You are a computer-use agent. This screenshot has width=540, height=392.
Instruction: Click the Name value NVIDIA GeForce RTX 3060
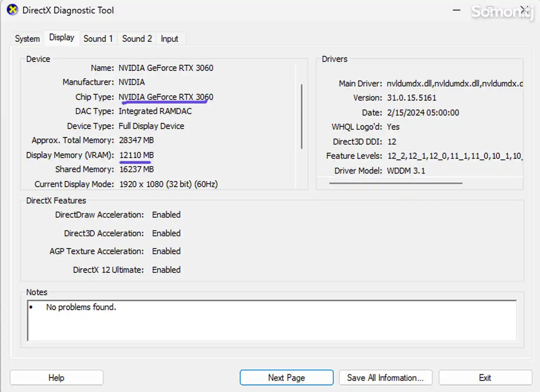[166, 68]
